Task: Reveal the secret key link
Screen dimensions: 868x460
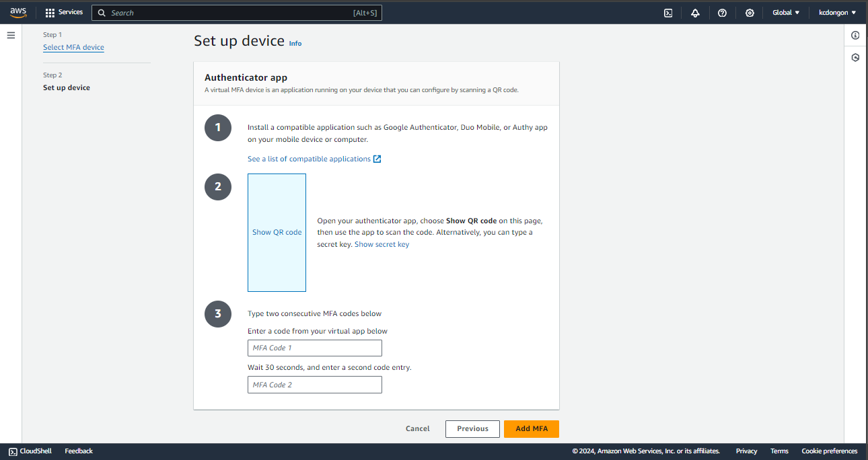Action: coord(382,244)
